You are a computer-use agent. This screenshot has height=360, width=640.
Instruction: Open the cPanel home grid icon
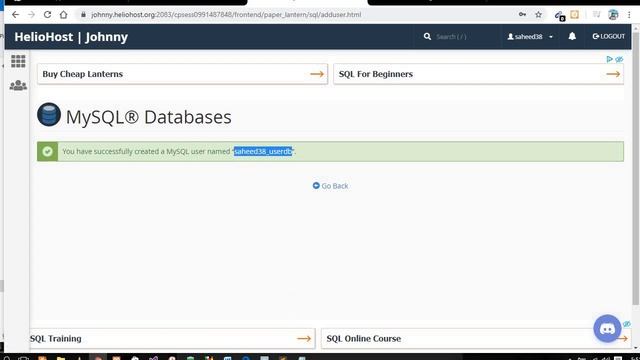[18, 61]
